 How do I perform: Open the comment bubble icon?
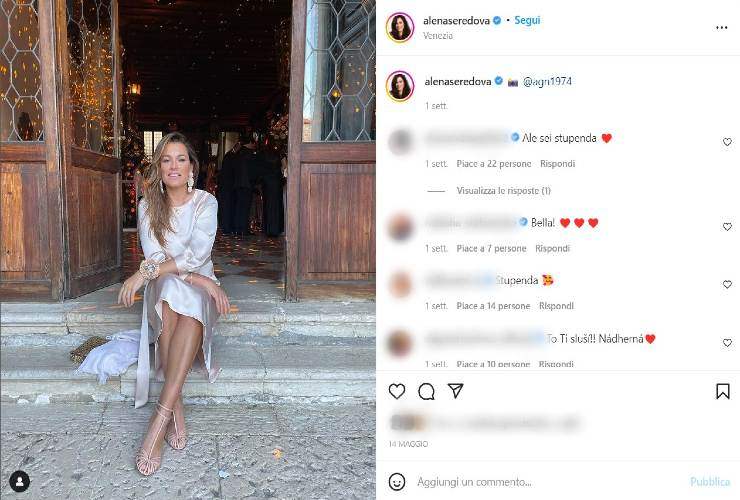click(x=426, y=391)
